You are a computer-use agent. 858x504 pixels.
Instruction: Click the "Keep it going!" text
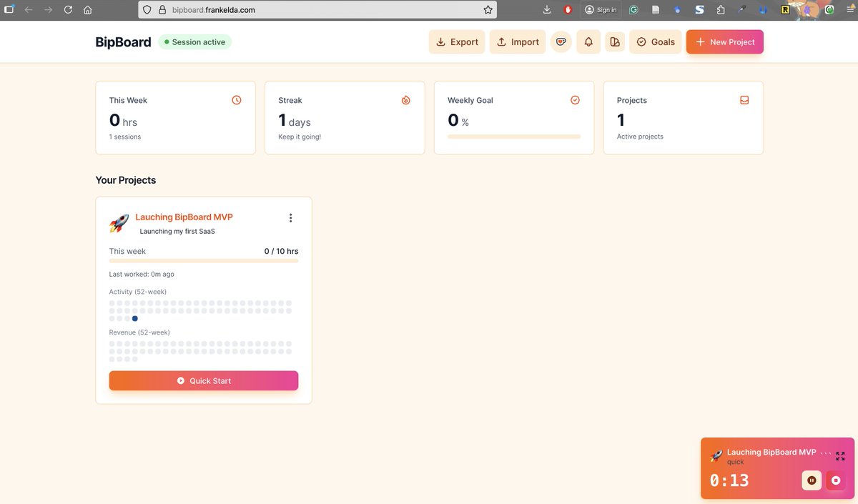point(300,137)
